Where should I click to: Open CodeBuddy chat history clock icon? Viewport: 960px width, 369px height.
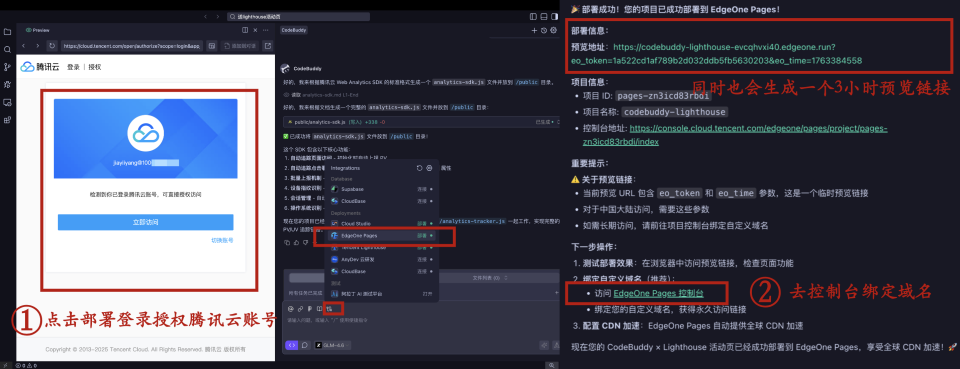click(544, 30)
